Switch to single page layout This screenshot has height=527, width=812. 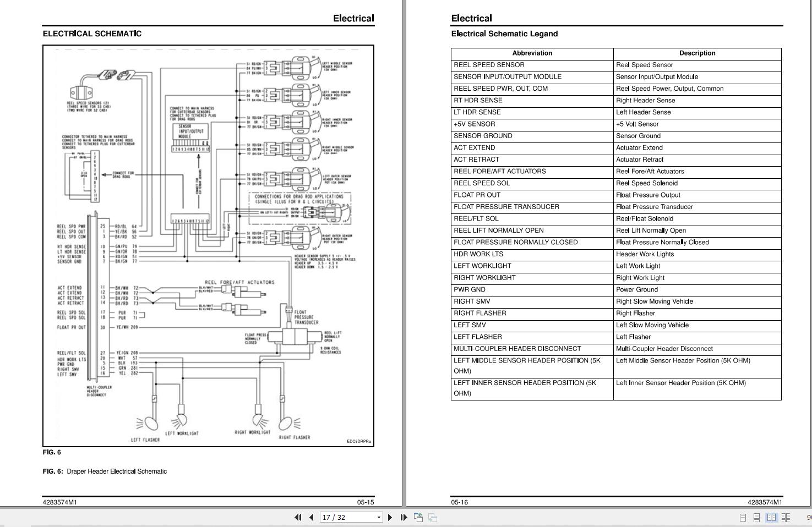coord(743,517)
